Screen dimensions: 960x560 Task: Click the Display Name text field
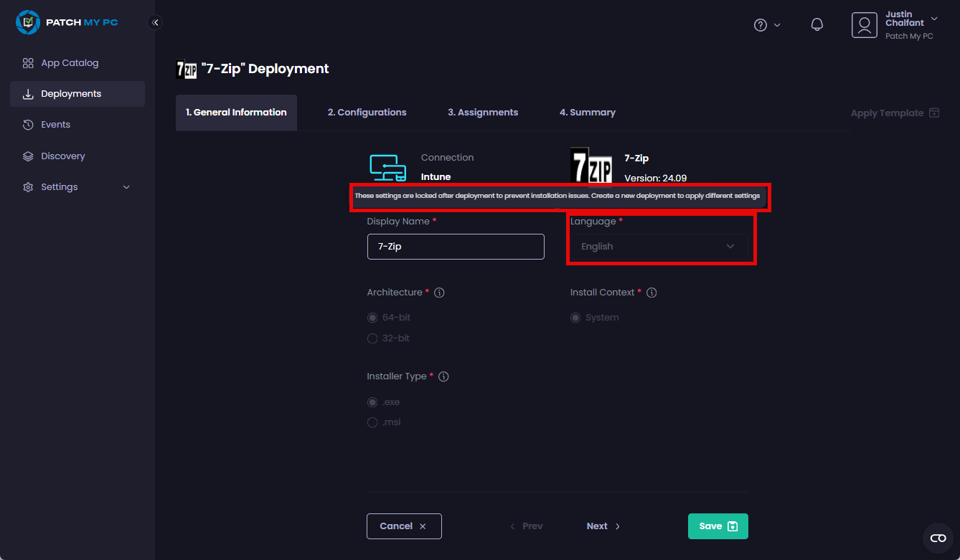click(456, 247)
